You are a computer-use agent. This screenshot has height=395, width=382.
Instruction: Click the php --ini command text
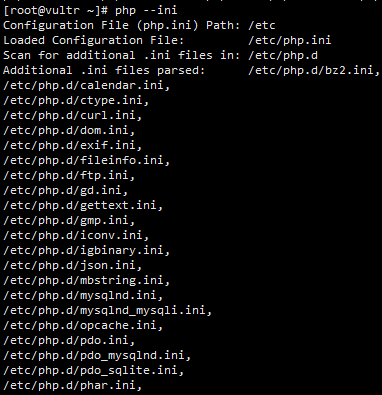pyautogui.click(x=146, y=11)
